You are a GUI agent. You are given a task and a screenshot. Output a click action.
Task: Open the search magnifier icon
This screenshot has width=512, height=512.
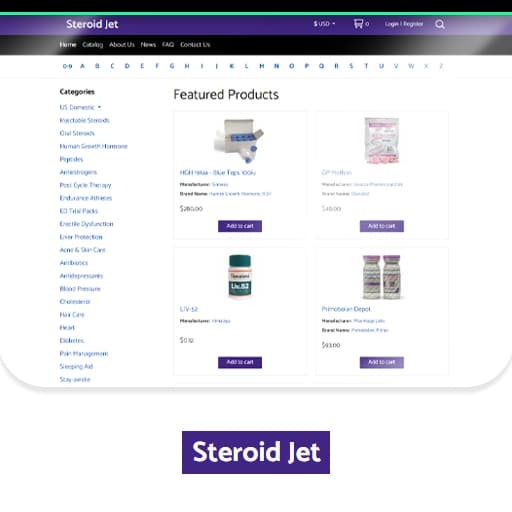[x=440, y=24]
